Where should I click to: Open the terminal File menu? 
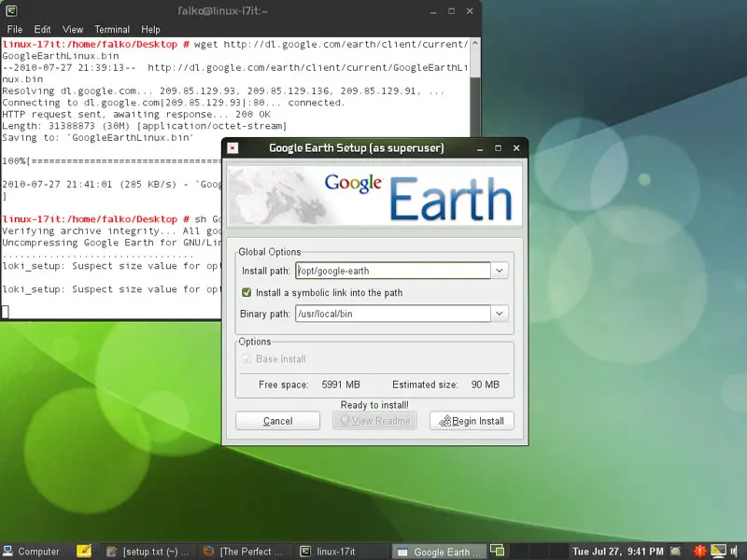tap(15, 29)
